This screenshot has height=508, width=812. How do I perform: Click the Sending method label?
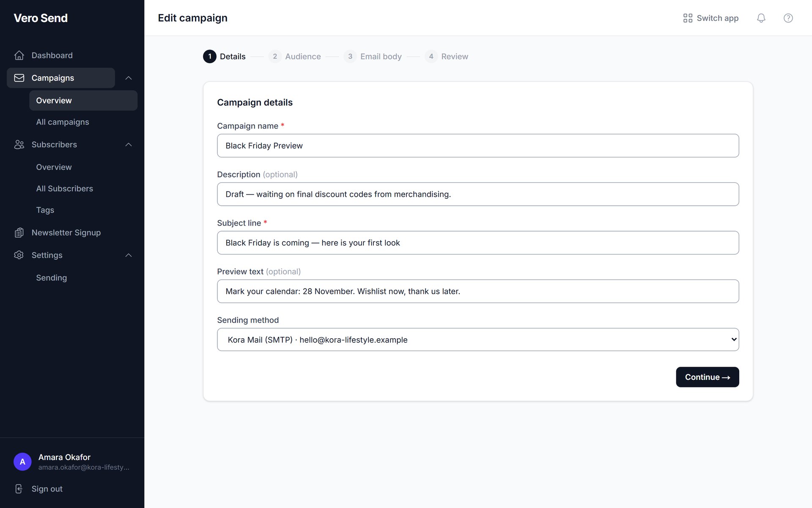pyautogui.click(x=248, y=320)
